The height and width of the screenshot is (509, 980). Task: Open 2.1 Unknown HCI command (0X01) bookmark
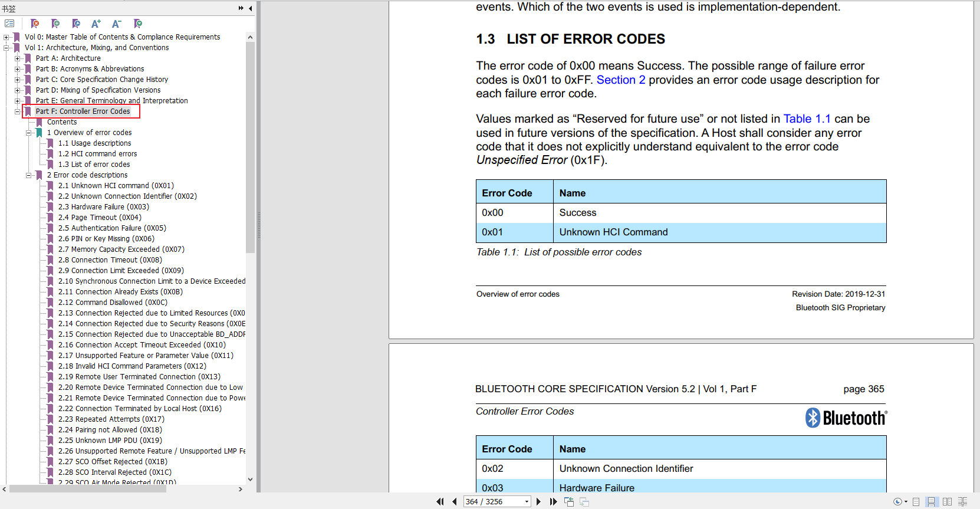point(116,186)
